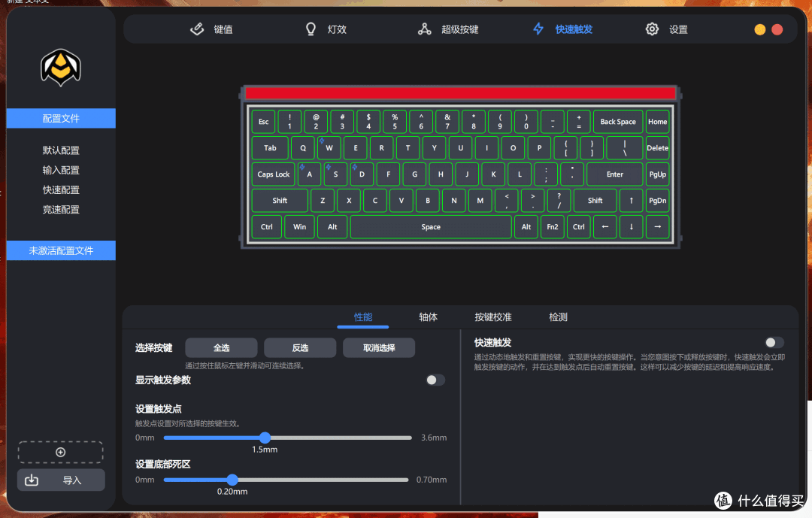
Task: Select the Home key on keyboard
Action: click(658, 122)
